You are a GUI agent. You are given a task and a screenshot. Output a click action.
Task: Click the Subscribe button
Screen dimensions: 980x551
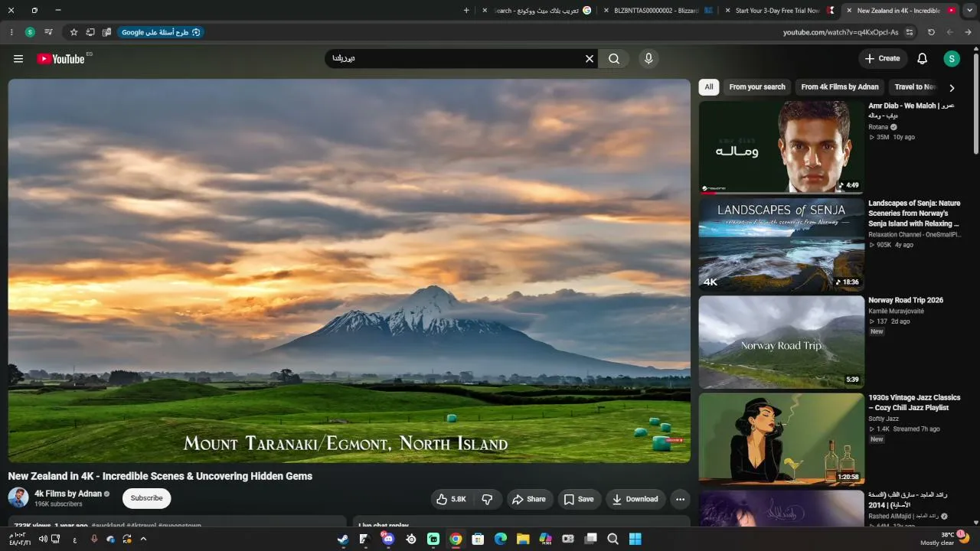[146, 498]
